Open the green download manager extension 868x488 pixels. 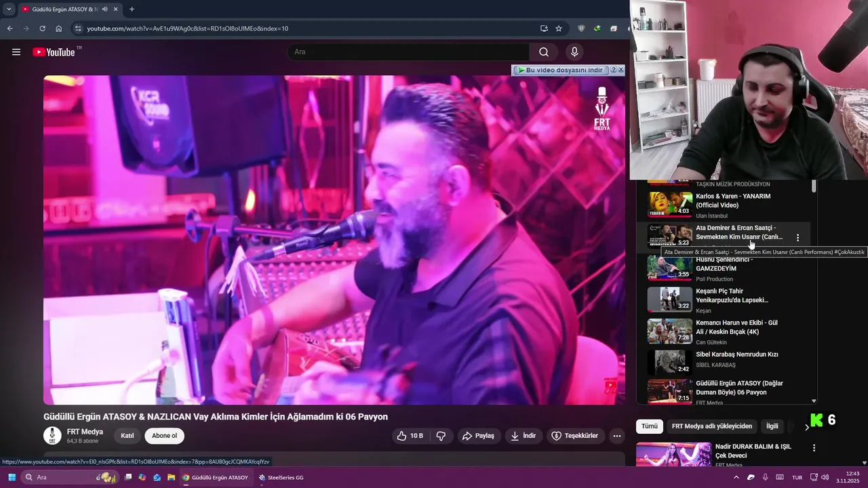(x=597, y=28)
